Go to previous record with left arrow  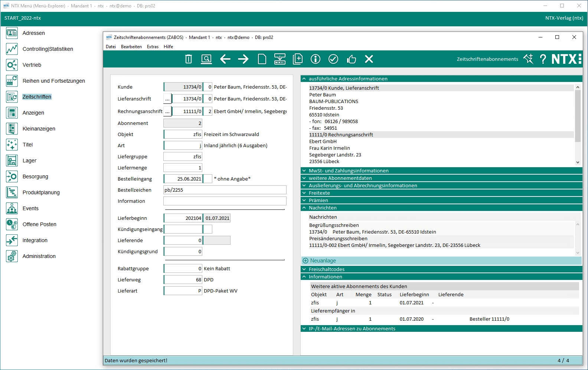tap(225, 59)
